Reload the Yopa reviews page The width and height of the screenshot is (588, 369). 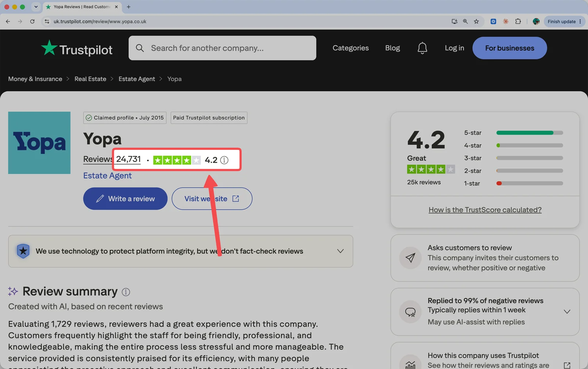[x=32, y=21]
